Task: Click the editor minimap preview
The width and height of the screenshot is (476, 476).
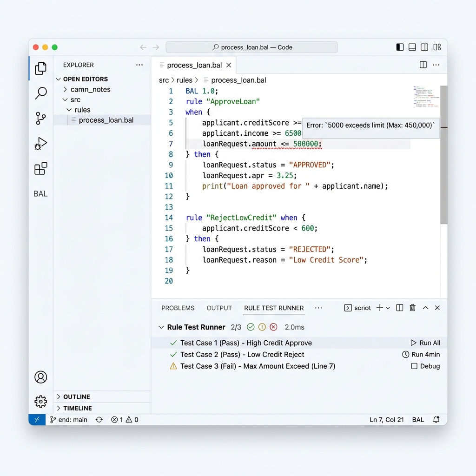Action: tap(426, 97)
